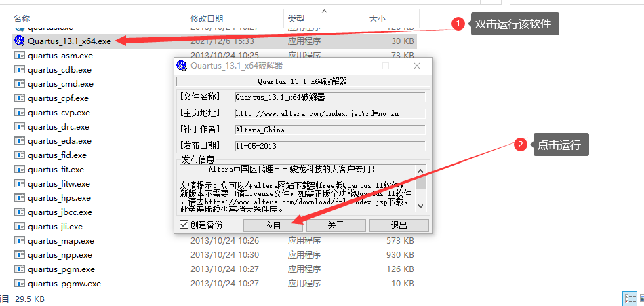Click the quartus_cvp.exe file icon
This screenshot has height=306, width=644.
click(20, 112)
